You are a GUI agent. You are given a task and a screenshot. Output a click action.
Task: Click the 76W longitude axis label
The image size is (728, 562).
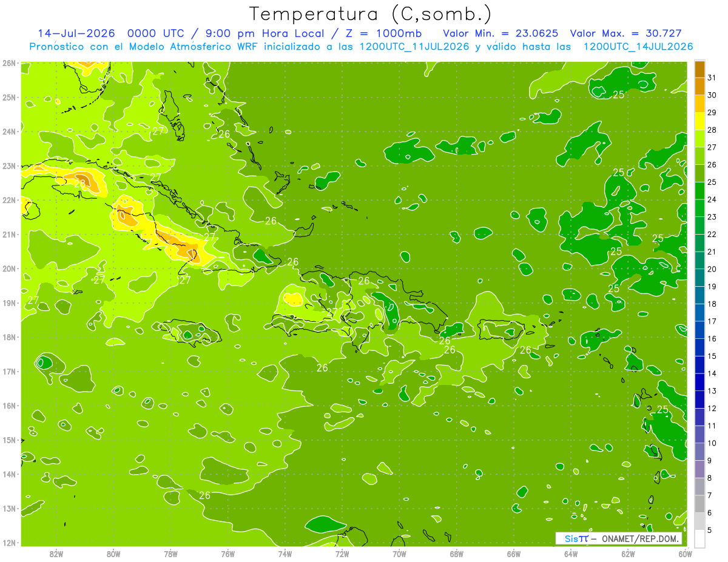click(227, 554)
